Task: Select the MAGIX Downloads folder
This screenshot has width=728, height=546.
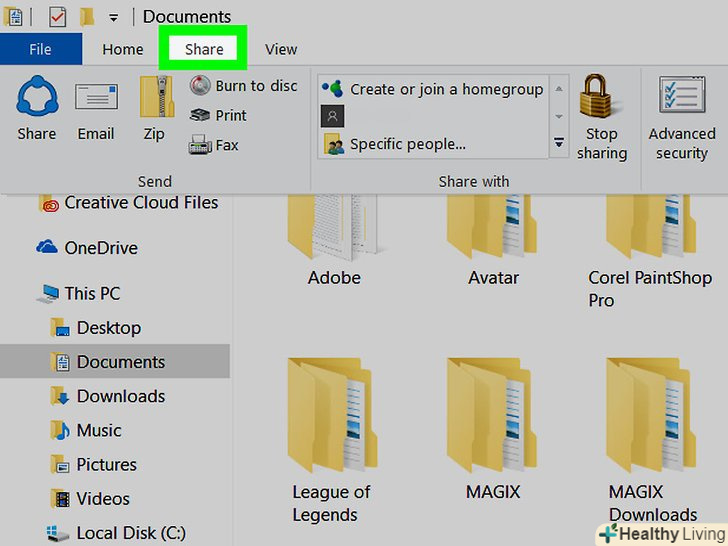Action: click(652, 441)
